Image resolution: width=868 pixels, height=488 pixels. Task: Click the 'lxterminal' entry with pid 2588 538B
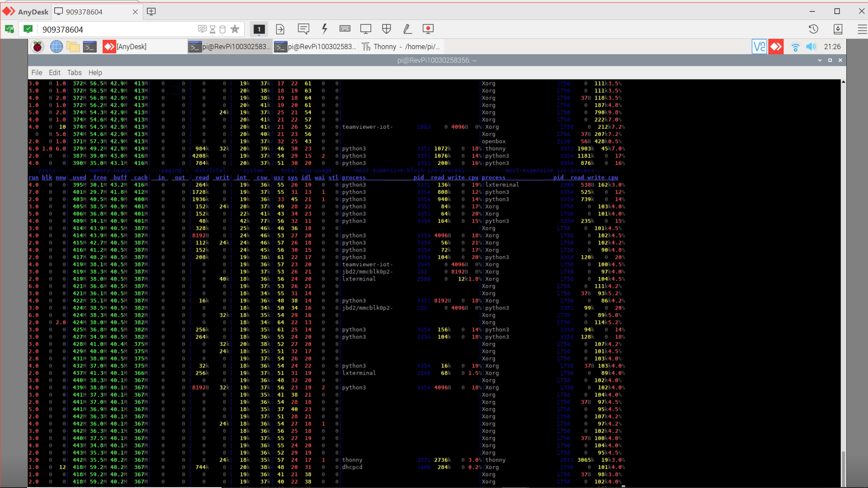pyautogui.click(x=502, y=185)
